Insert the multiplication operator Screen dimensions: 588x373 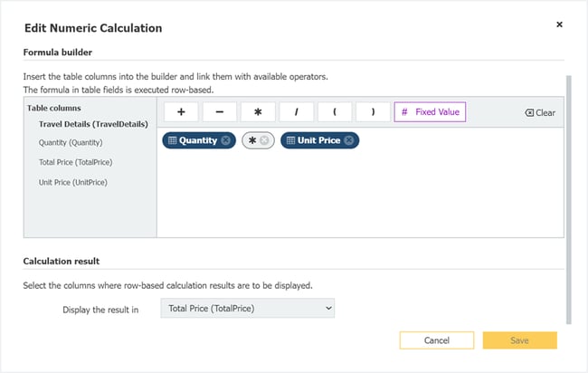point(258,112)
